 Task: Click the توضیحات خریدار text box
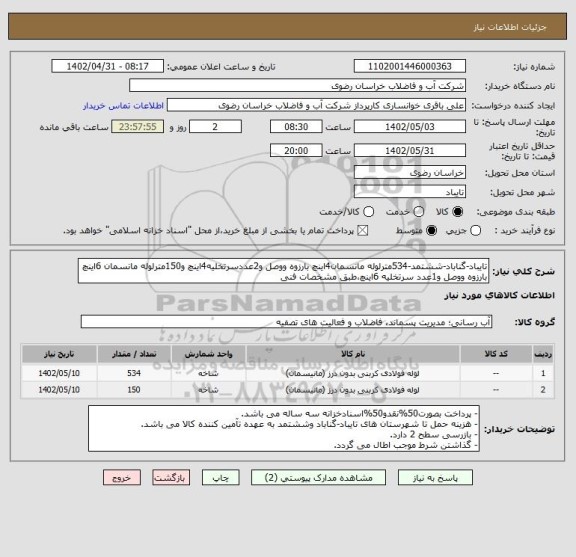pos(284,429)
